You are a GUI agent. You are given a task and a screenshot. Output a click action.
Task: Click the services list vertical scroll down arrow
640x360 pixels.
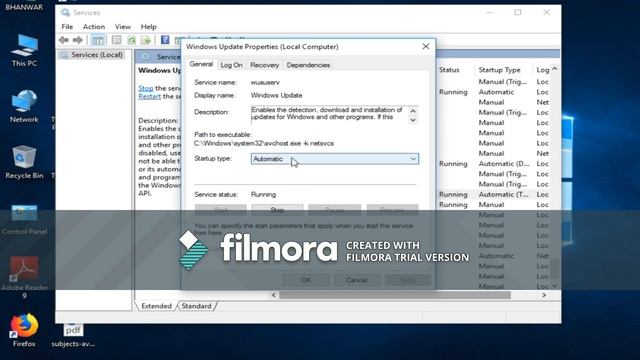[x=555, y=286]
